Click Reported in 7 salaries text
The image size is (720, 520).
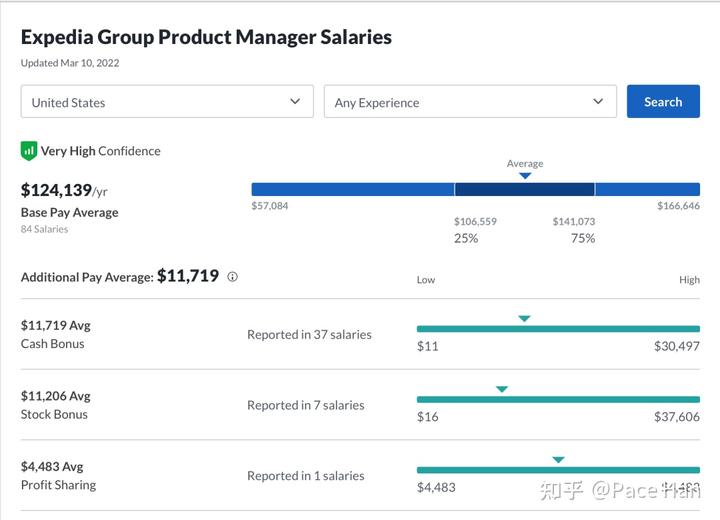click(x=305, y=405)
